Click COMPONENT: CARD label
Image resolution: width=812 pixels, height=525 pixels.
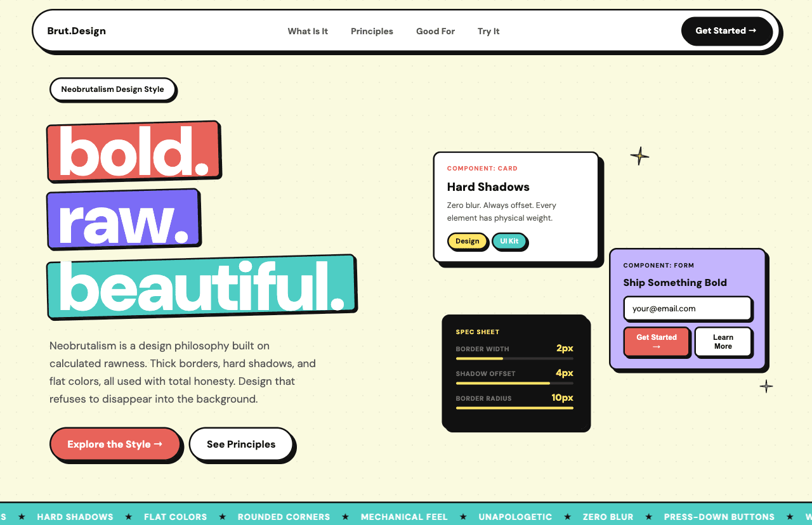point(482,169)
